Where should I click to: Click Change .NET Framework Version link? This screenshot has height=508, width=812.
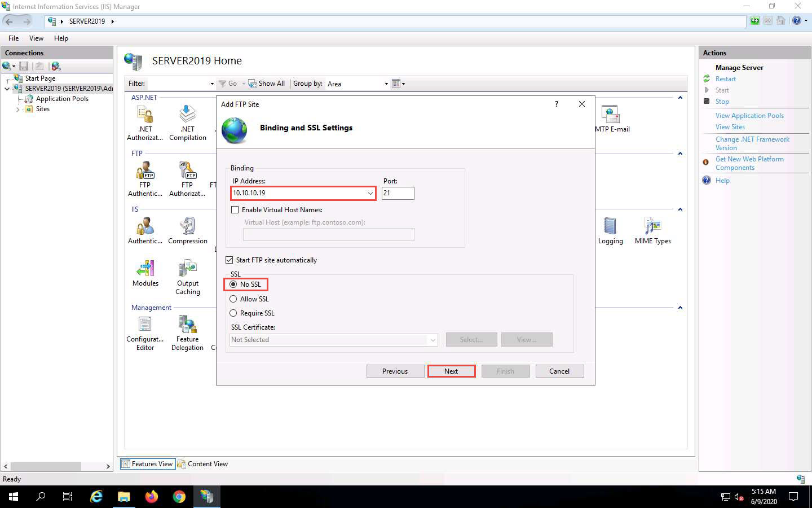[753, 143]
